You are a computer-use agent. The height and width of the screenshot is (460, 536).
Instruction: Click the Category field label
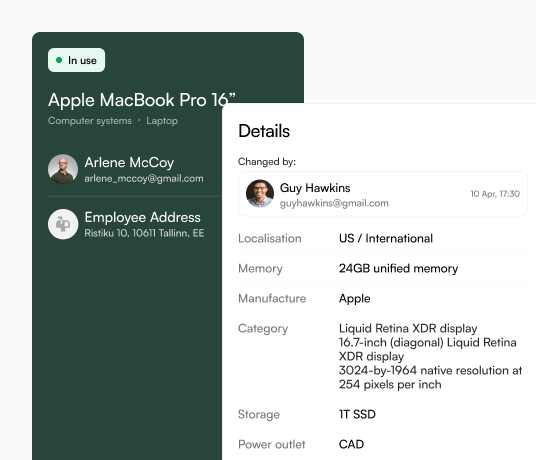coord(263,329)
